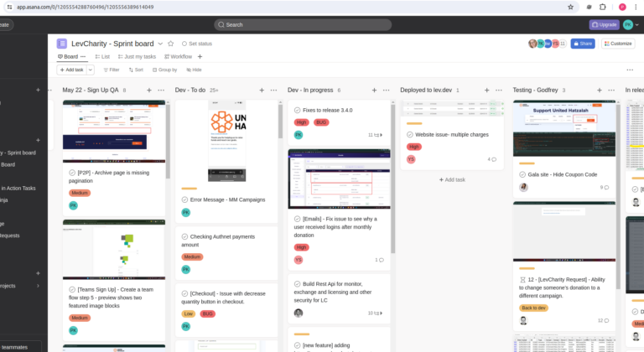The height and width of the screenshot is (352, 644).
Task: Complete the Checkout decrease quantity task
Action: [x=184, y=293]
